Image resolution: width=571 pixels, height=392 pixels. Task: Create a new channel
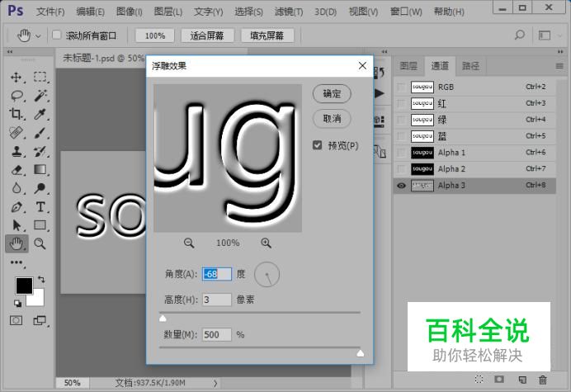click(522, 380)
